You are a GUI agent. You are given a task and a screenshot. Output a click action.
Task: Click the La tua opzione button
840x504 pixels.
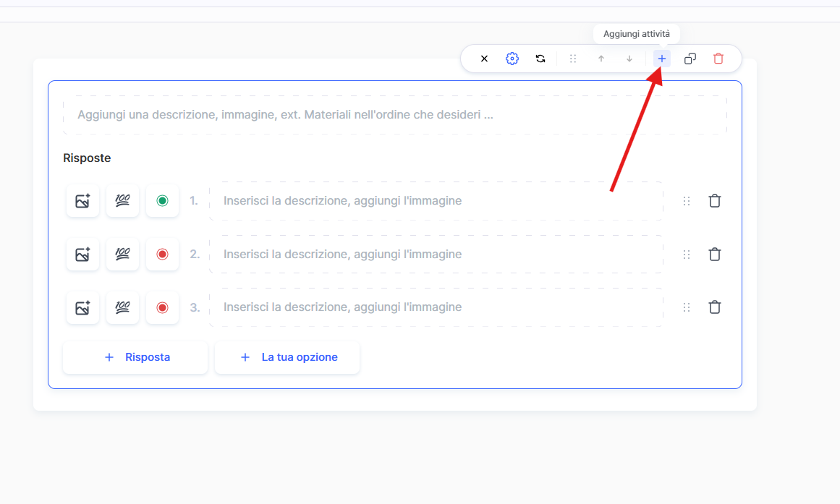pos(287,357)
